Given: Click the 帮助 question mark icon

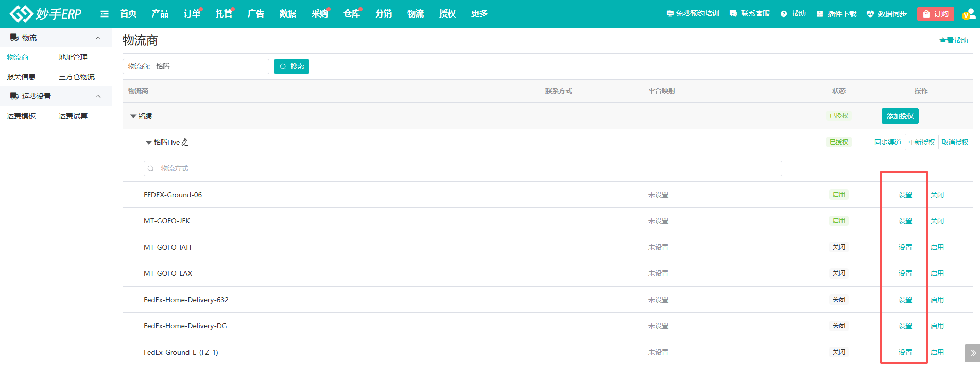Looking at the screenshot, I should click(x=784, y=14).
